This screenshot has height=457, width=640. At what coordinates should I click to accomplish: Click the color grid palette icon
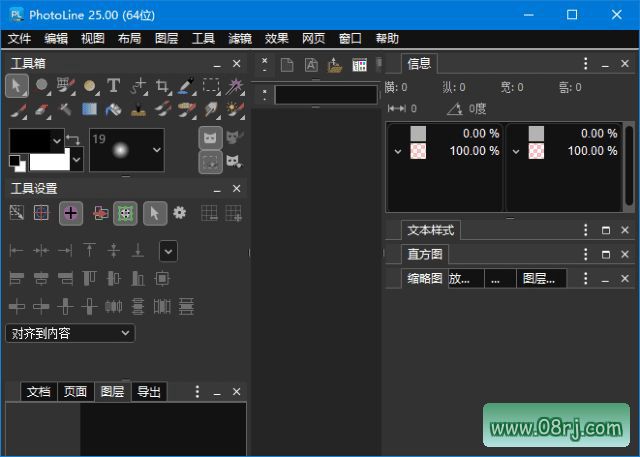pos(360,64)
